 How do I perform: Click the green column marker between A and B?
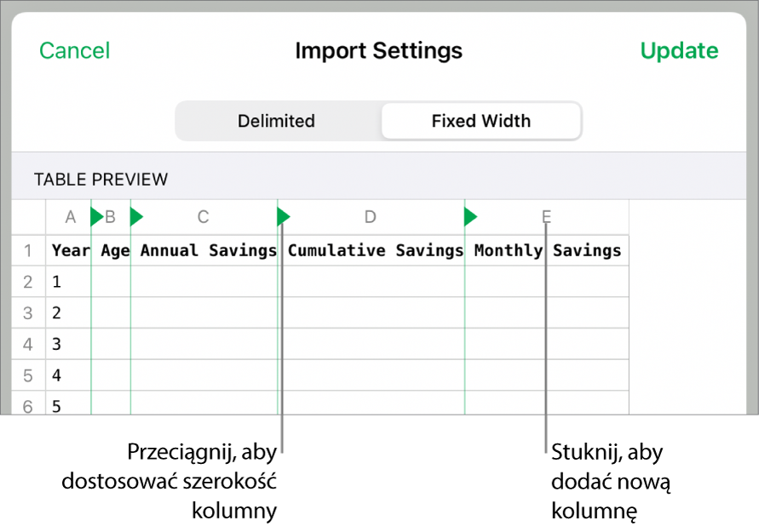point(96,218)
